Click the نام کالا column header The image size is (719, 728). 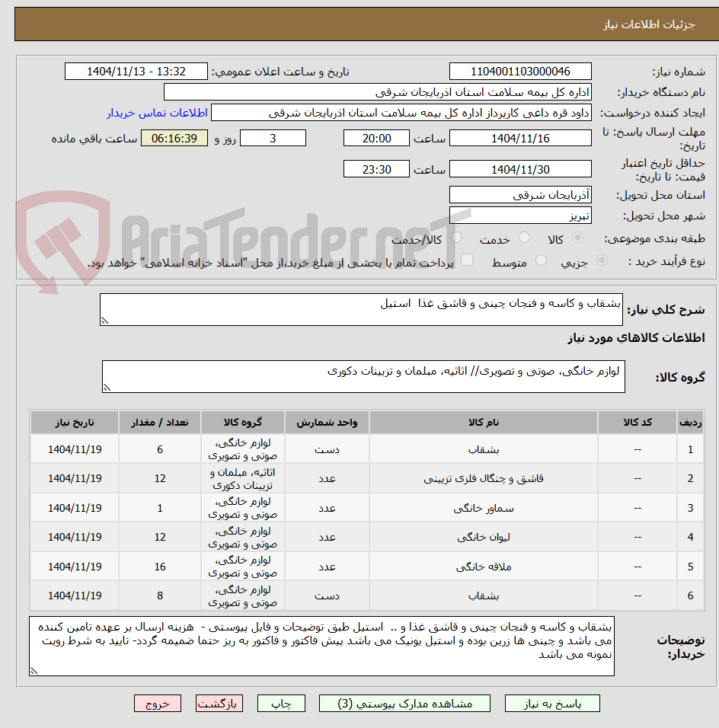pos(484,423)
